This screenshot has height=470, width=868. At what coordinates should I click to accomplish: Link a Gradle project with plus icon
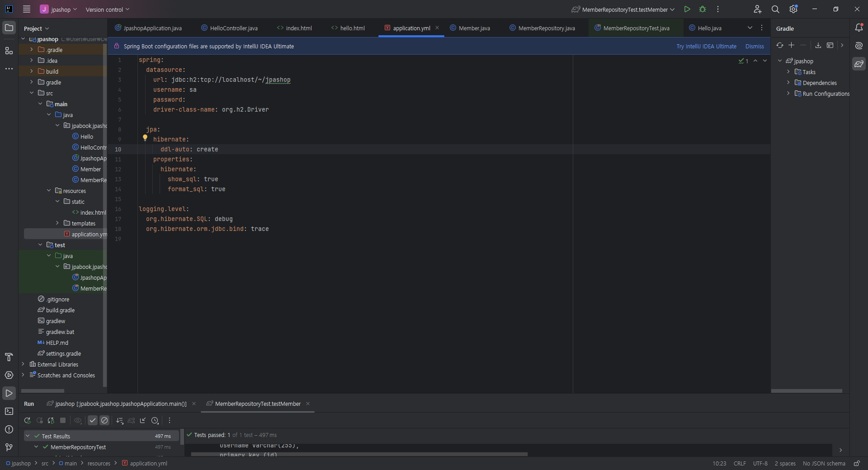click(792, 45)
